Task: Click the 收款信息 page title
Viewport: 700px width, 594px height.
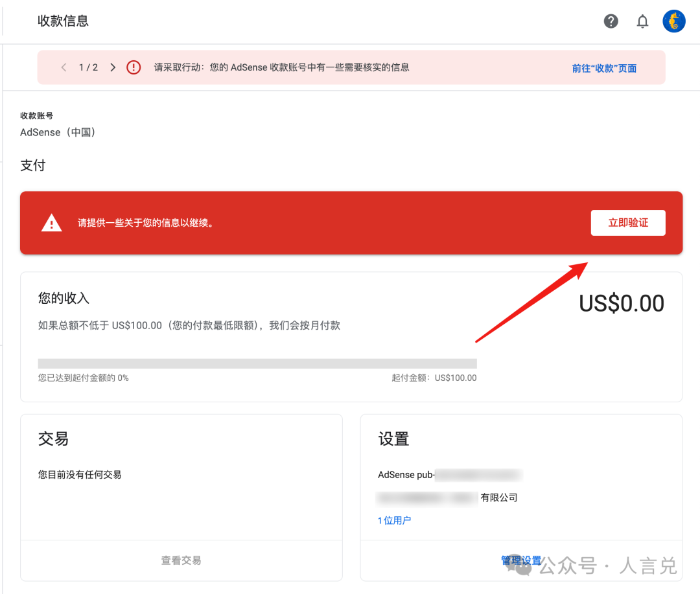Action: [63, 21]
